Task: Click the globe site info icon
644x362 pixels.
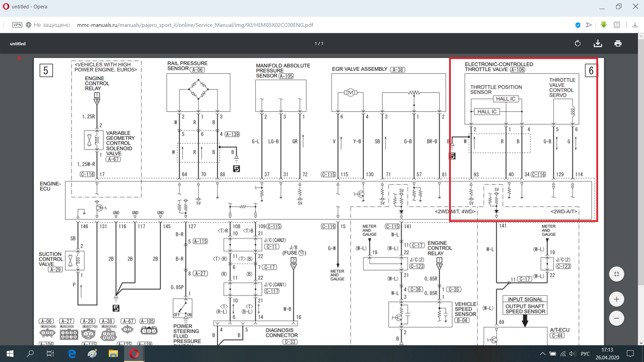Action: click(29, 25)
